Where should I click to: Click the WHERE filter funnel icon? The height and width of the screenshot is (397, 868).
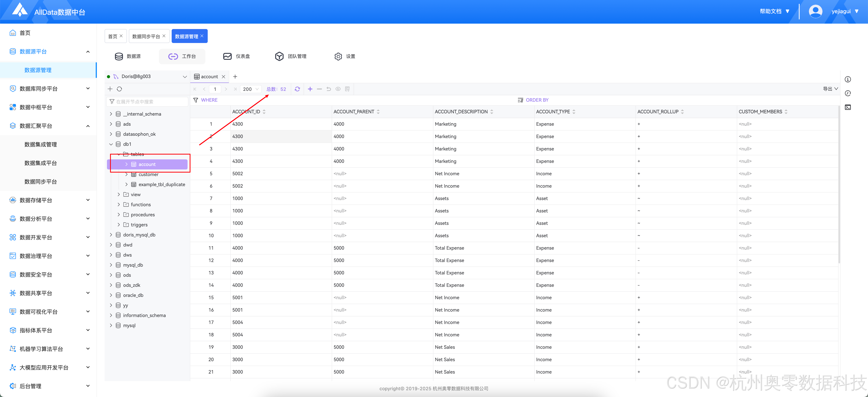(196, 100)
